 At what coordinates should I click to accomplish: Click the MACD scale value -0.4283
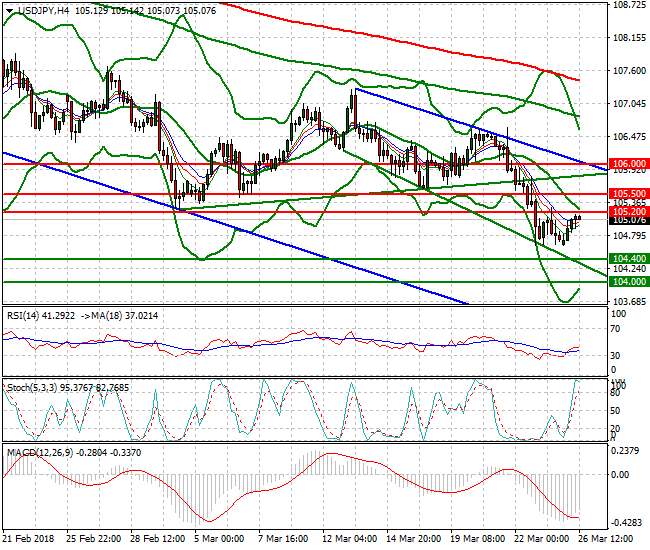pos(626,523)
